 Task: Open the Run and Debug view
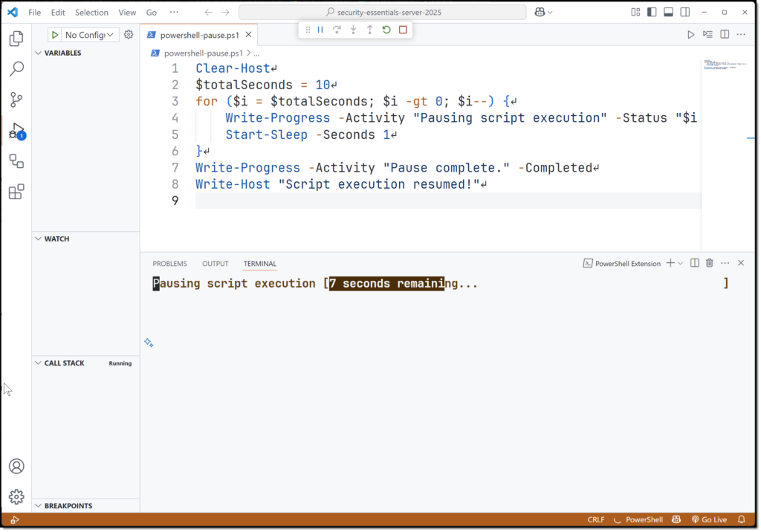pyautogui.click(x=16, y=131)
